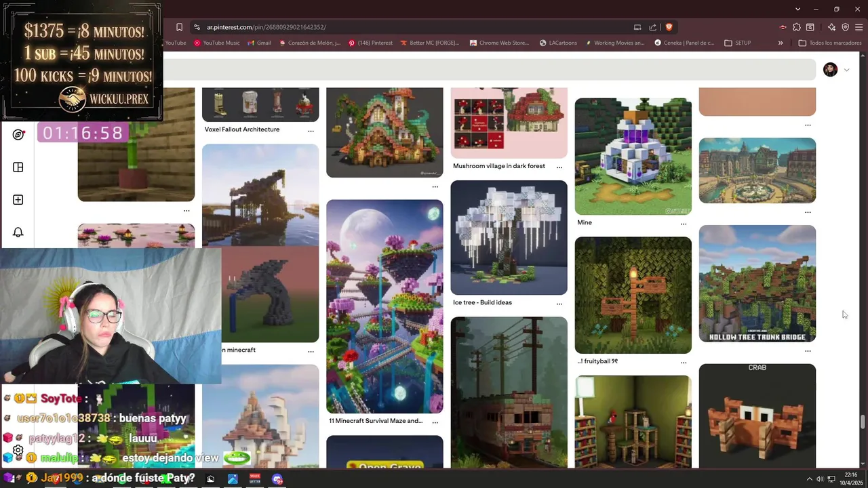Click the Pinterest Create plus icon in the sidebar
Viewport: 868px width, 488px height.
[18, 200]
